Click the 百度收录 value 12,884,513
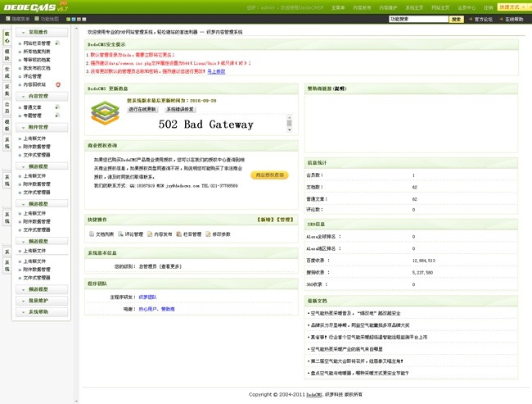The image size is (532, 404). [424, 261]
